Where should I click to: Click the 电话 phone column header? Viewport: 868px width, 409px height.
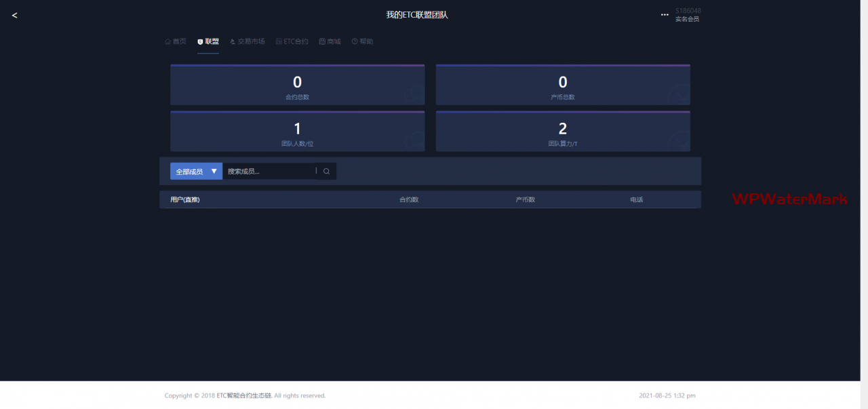(x=636, y=199)
